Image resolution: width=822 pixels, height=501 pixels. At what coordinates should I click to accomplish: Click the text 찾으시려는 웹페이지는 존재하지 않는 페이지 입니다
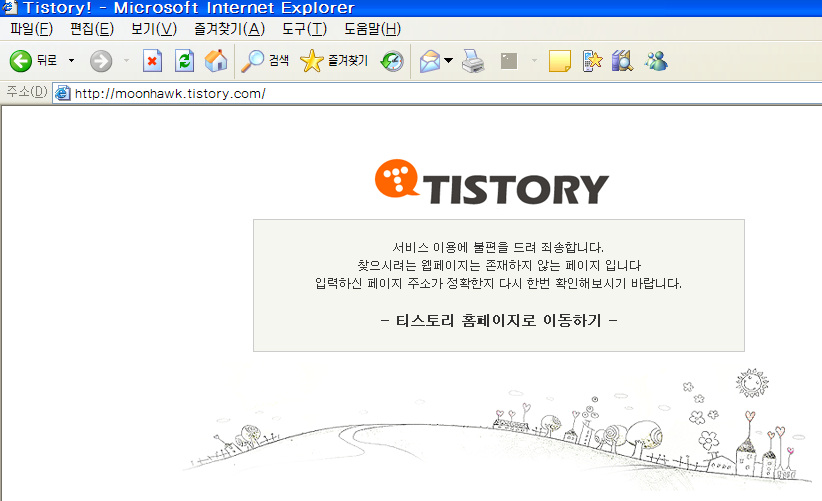499,265
